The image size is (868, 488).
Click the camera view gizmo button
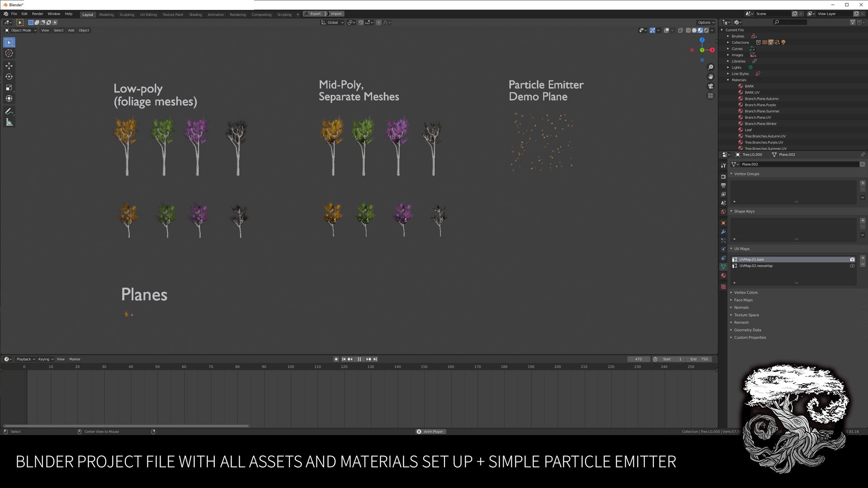tap(711, 86)
